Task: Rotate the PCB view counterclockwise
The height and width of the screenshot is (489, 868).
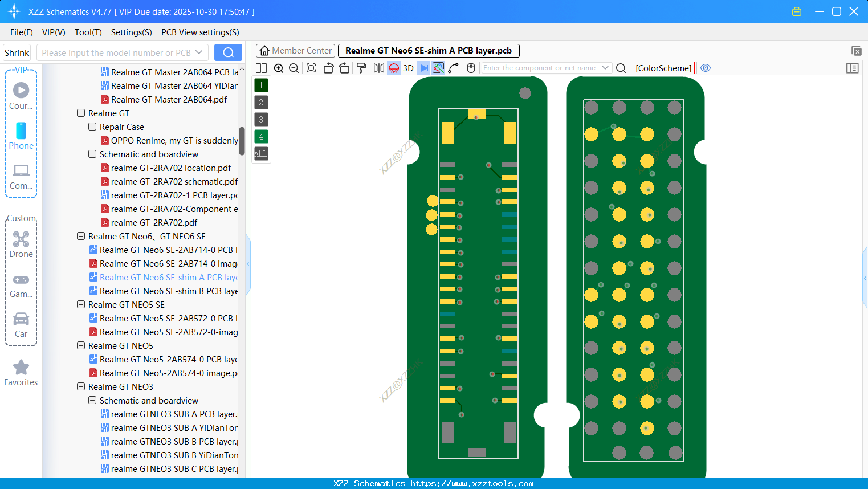Action: pyautogui.click(x=328, y=68)
